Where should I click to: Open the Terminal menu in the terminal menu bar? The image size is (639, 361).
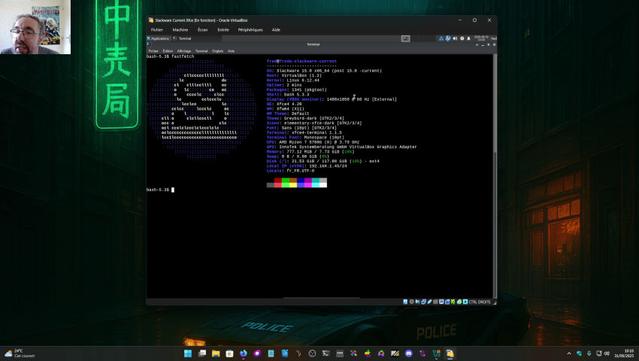coord(201,51)
